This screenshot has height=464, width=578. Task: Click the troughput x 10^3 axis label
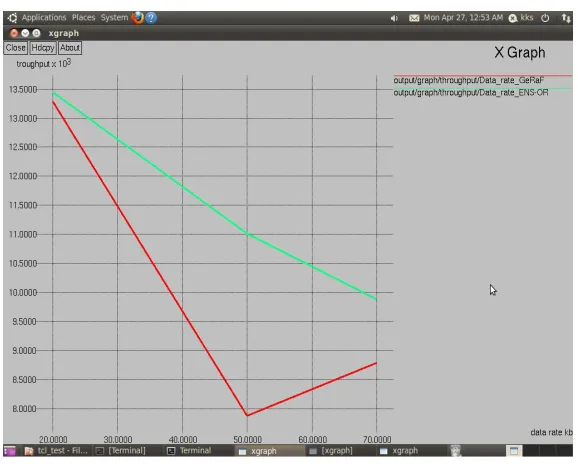click(x=43, y=63)
